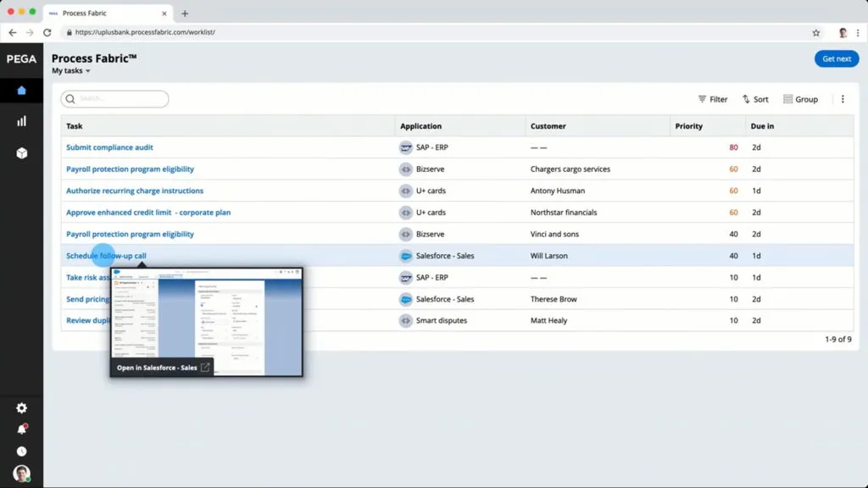The width and height of the screenshot is (868, 488).
Task: Bookmark the page with the star icon
Action: pos(816,33)
